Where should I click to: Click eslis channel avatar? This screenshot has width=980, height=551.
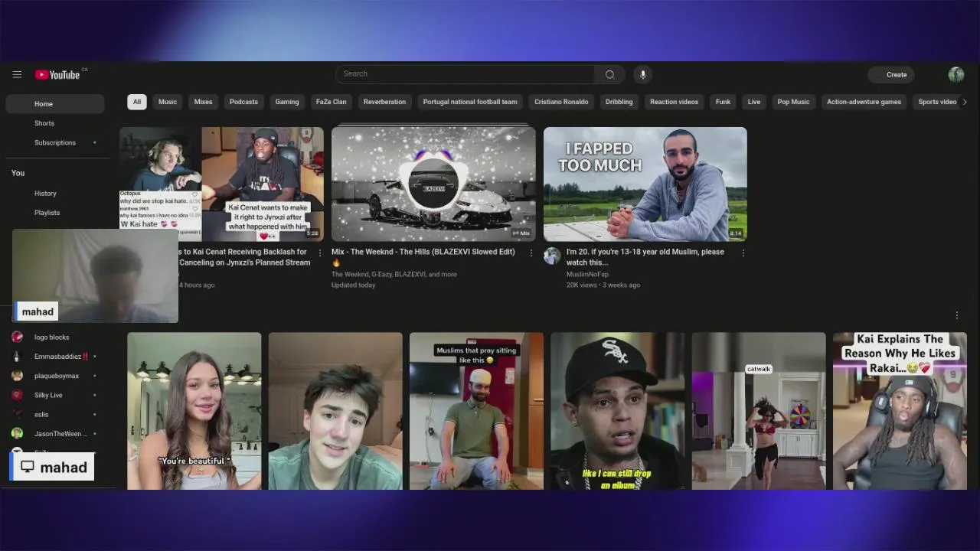pos(17,414)
